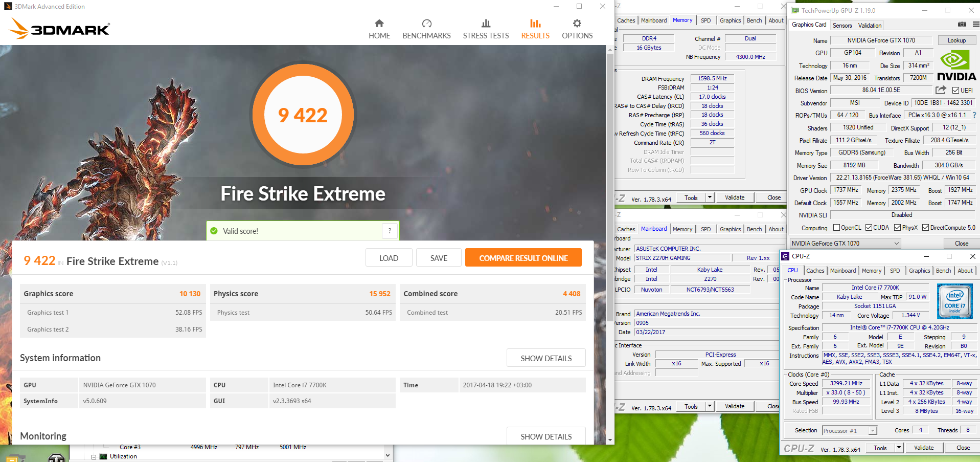Open the SPD tab in the CPU-Z Memory window
Viewport: 980px width, 462px height.
click(705, 20)
